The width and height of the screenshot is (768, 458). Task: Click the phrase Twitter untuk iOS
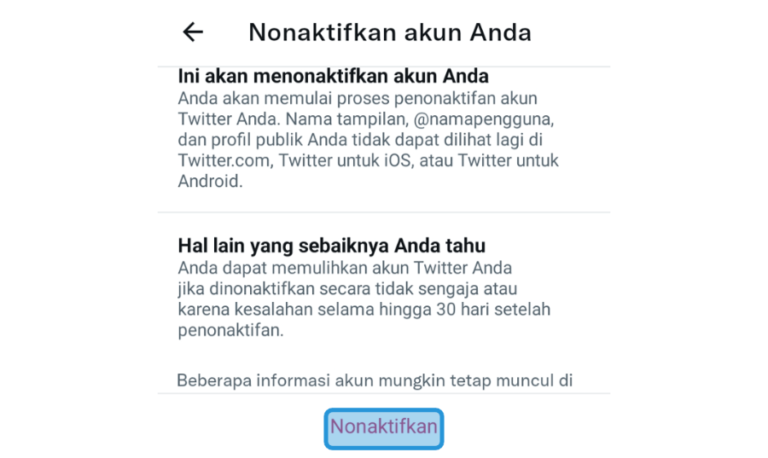pos(346,160)
